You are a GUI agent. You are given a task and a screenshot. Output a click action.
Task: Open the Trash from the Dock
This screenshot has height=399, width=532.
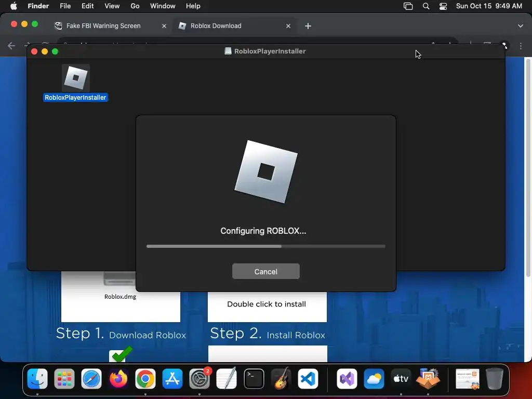pos(495,379)
